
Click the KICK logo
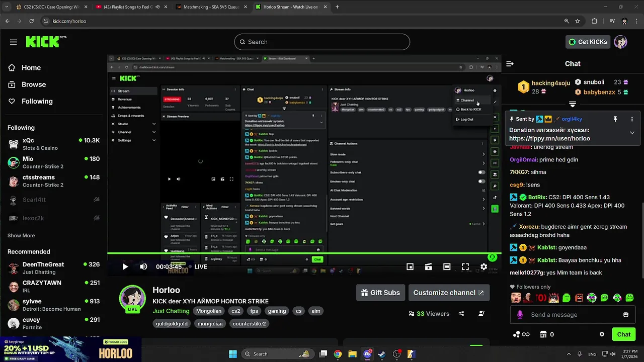46,42
